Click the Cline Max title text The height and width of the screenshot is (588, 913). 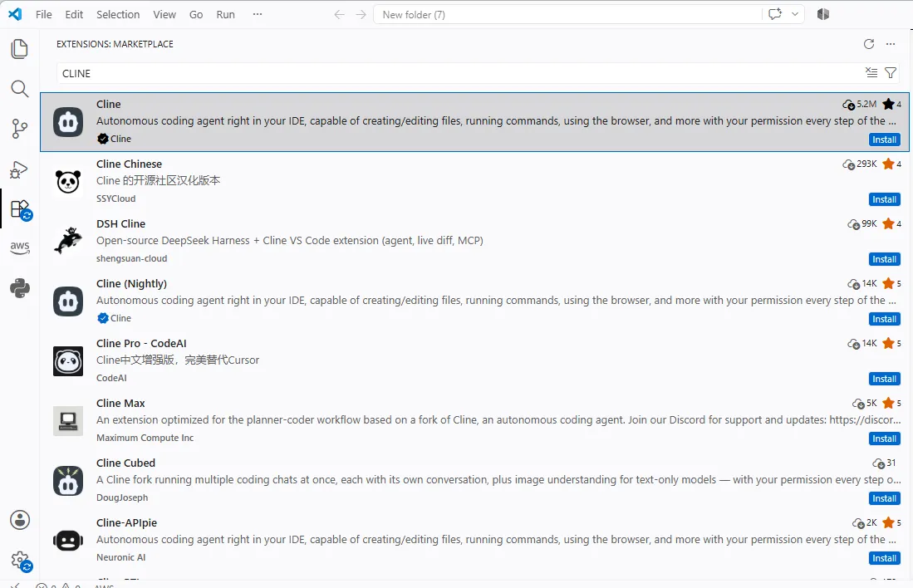(x=120, y=404)
